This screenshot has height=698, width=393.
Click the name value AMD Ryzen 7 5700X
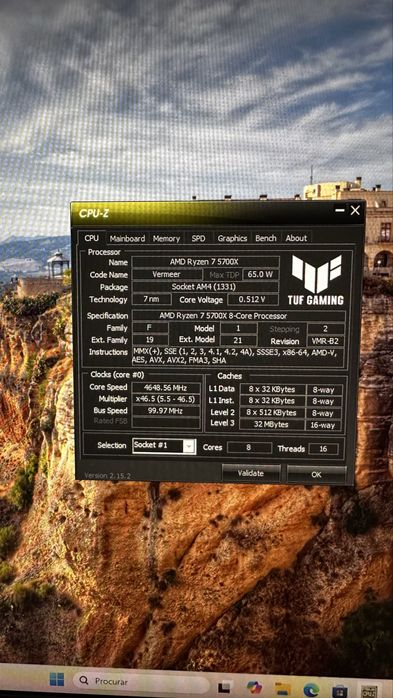tap(206, 262)
